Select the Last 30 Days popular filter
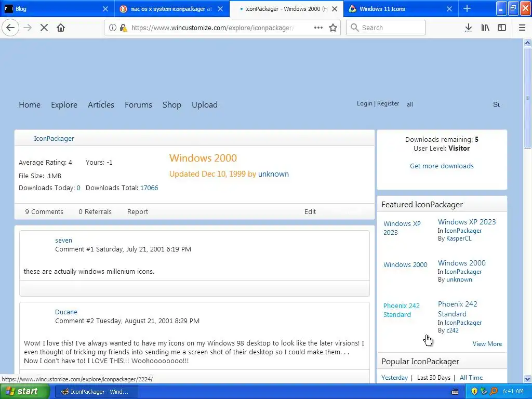The height and width of the screenshot is (399, 532). click(434, 378)
